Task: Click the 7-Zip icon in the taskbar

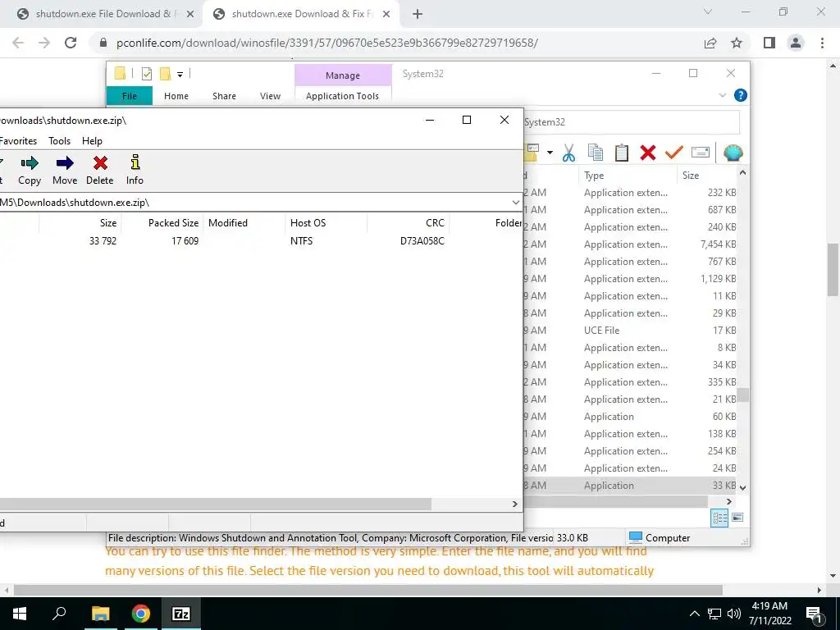Action: [x=181, y=614]
